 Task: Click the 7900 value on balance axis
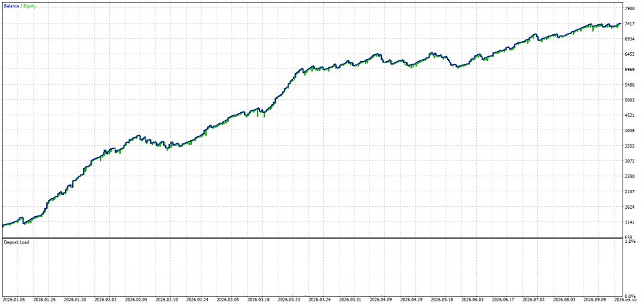coord(629,8)
